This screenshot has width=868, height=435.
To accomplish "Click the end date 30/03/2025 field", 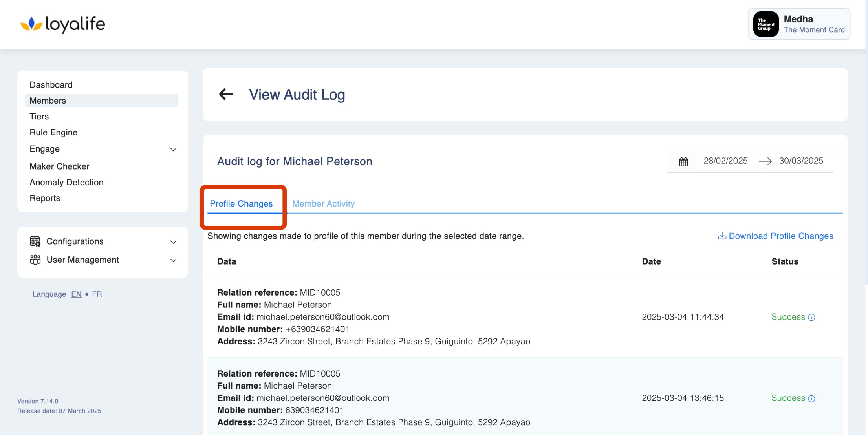I will click(801, 161).
